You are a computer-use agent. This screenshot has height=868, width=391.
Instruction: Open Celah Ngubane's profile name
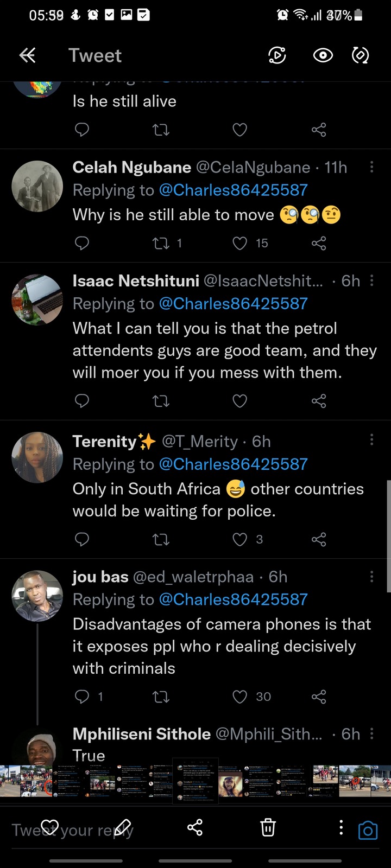pyautogui.click(x=131, y=167)
